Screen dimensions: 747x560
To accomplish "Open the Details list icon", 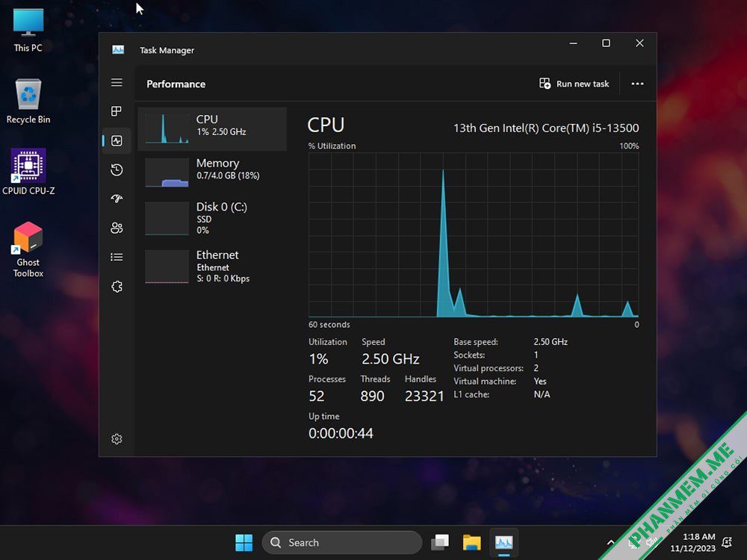I will tap(117, 257).
